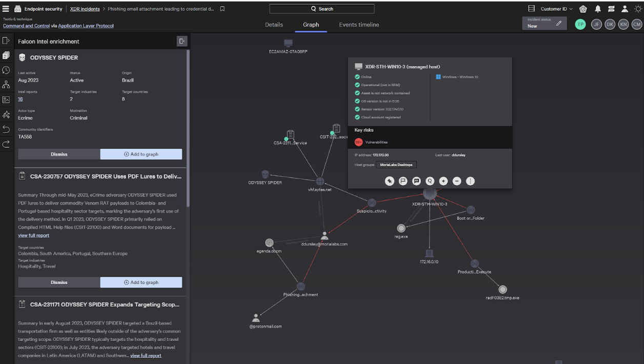Add CSA-230757 report to graph
The image size is (644, 364).
coord(141,282)
